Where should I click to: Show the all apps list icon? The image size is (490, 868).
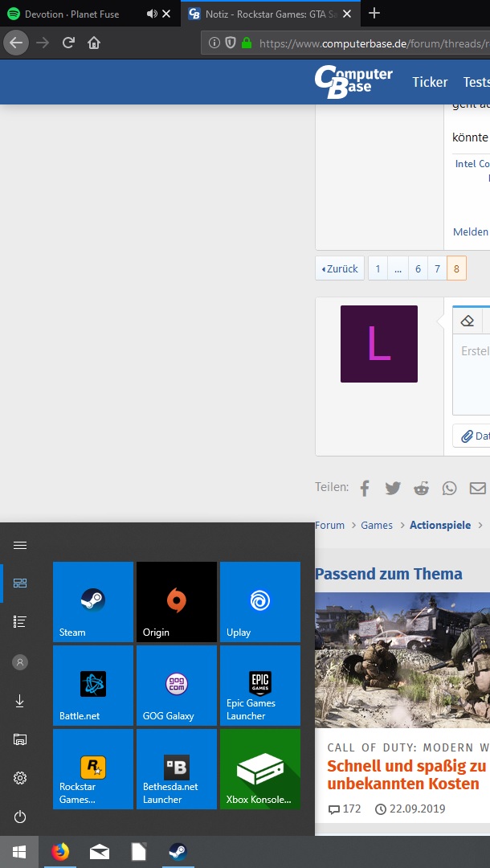coord(20,621)
